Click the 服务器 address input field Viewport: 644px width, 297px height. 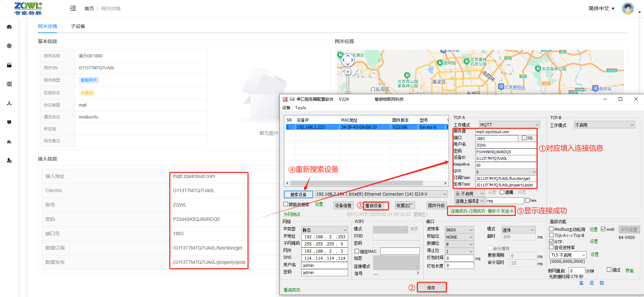tap(506, 132)
